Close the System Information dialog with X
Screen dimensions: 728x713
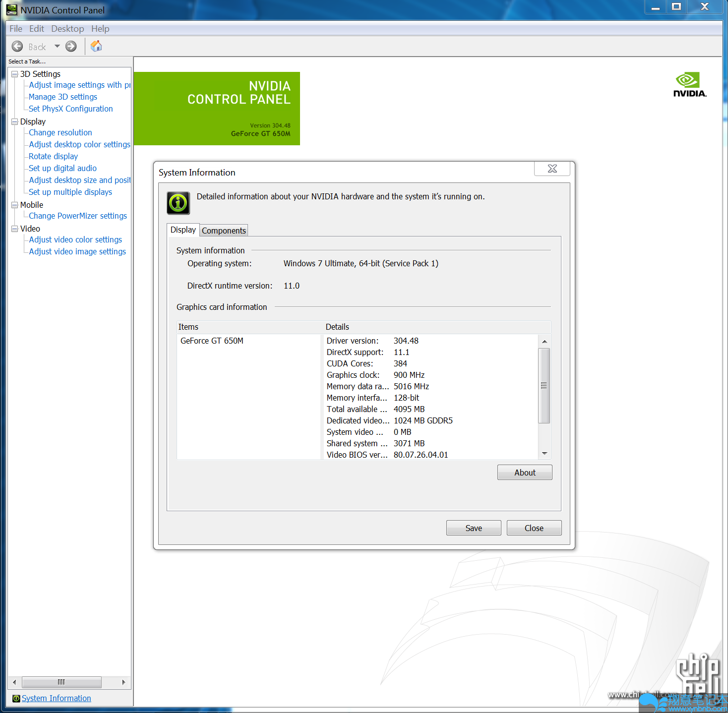point(552,169)
